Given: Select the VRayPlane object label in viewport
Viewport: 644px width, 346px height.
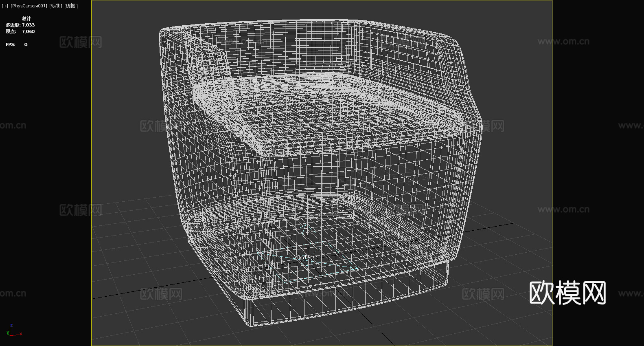Looking at the screenshot, I should tap(307, 257).
